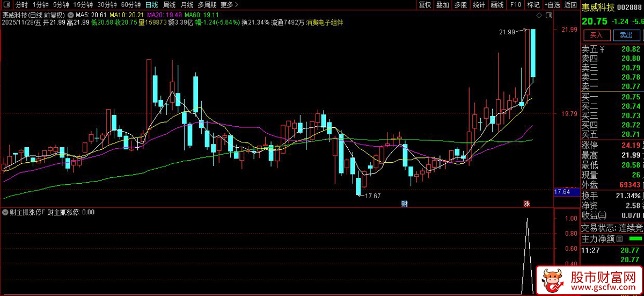The image size is (644, 296).
Task: Click the MA10: 20.21 label
Action: (x=126, y=15)
